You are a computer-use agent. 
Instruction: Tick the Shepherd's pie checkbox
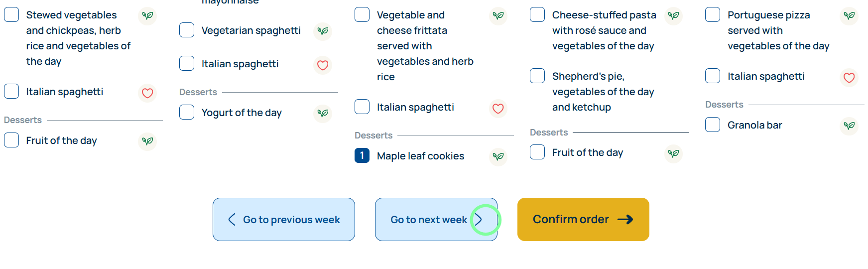pos(537,76)
